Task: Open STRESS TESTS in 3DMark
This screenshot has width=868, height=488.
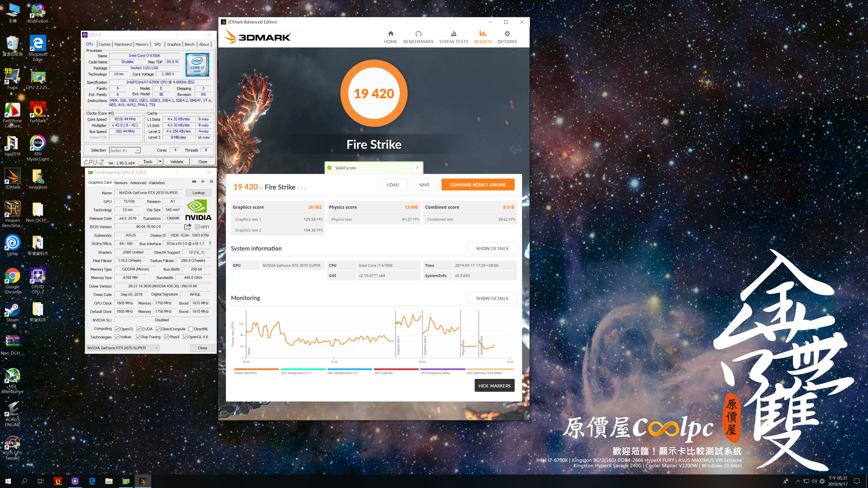Action: click(x=453, y=37)
